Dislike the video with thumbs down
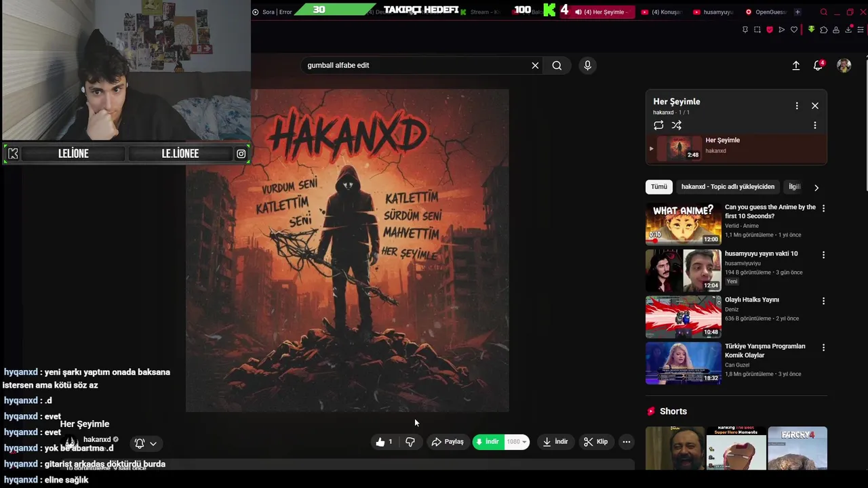The height and width of the screenshot is (488, 868). 410,442
